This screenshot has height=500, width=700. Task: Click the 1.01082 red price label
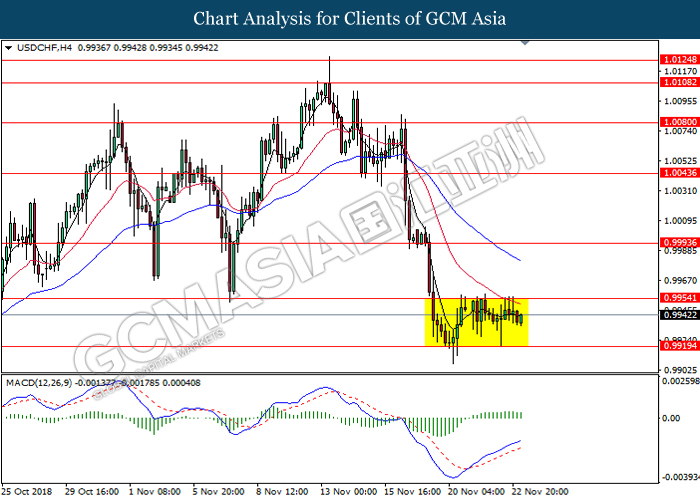click(x=679, y=82)
